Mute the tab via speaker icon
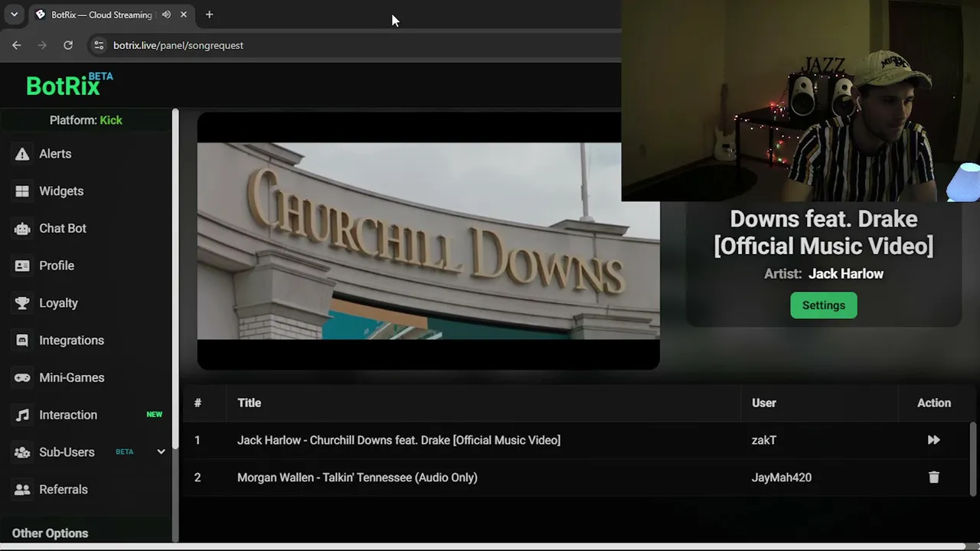The width and height of the screenshot is (980, 551). (x=166, y=15)
